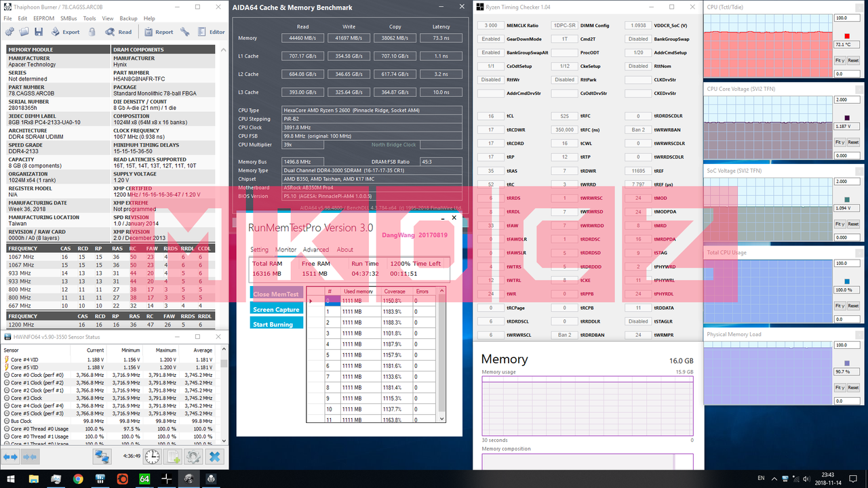
Task: Click dark purple swatch in CPU Core Voltage graph
Action: (846, 117)
